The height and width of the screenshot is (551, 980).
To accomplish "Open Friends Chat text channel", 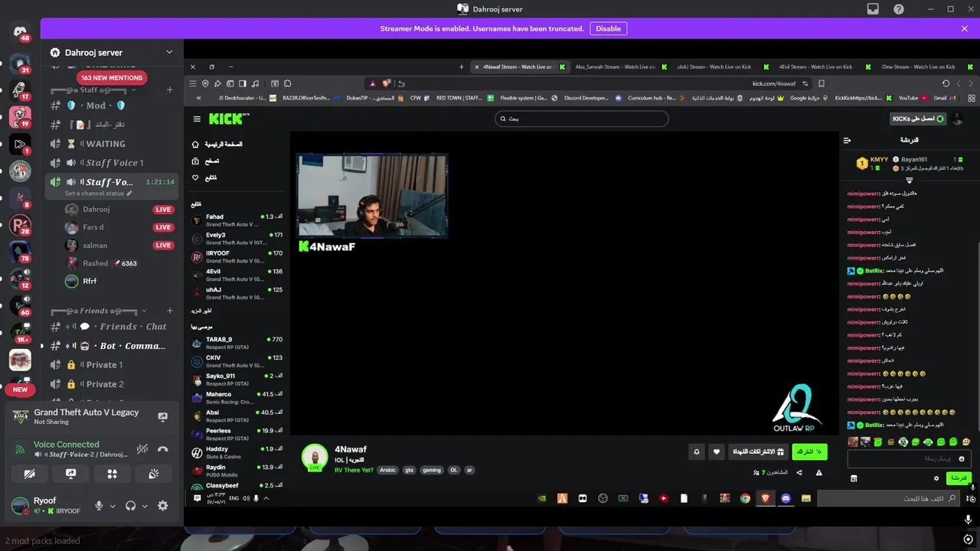I will pos(112,327).
